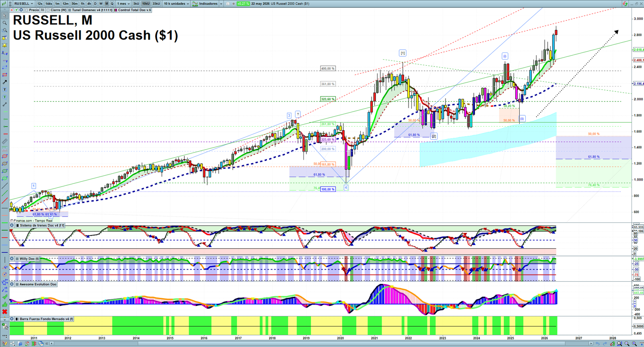The image size is (644, 347).
Task: Close the Awesome Evolution Doc panel
Action: point(12,284)
